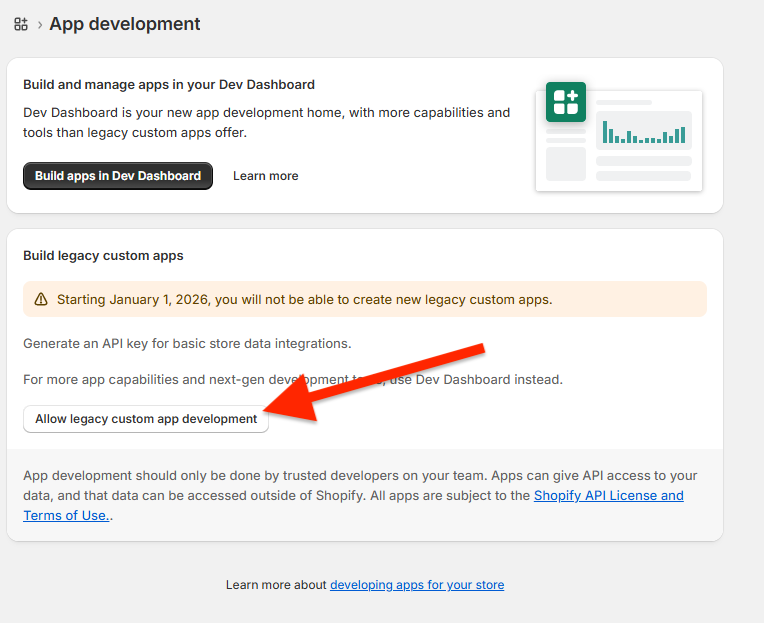This screenshot has height=623, width=764.
Task: Click the breadcrumb chevron before App development
Action: coord(39,24)
